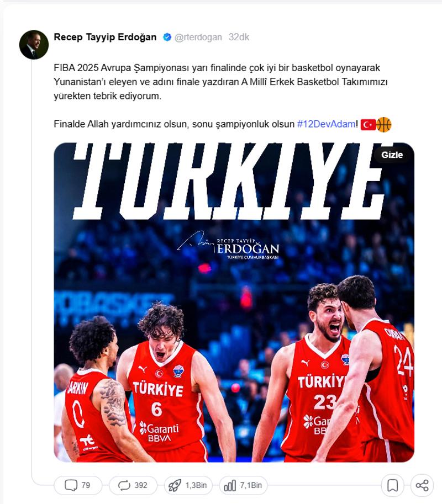Click the 7,1Bin views count
Image resolution: width=442 pixels, height=504 pixels.
251,485
